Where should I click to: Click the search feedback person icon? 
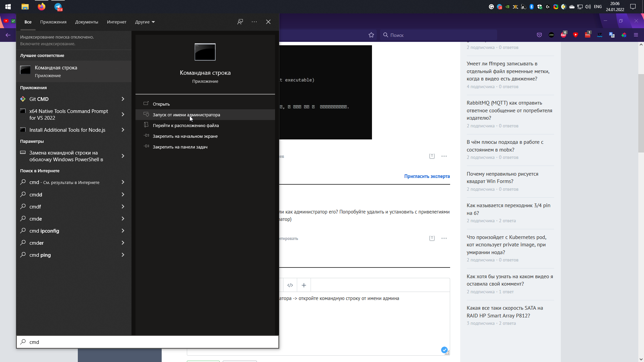click(240, 22)
